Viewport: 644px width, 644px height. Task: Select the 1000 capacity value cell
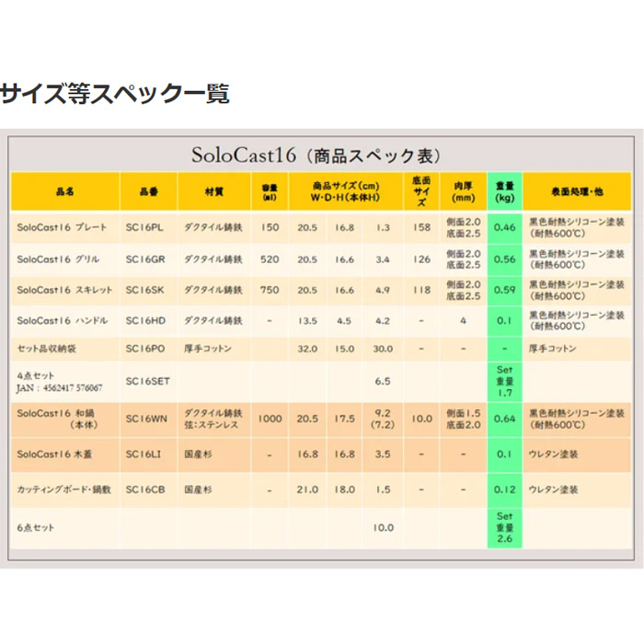tap(270, 419)
